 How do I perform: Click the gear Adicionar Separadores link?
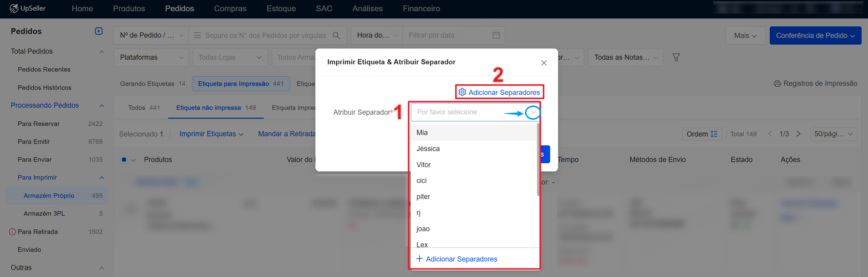[x=500, y=92]
